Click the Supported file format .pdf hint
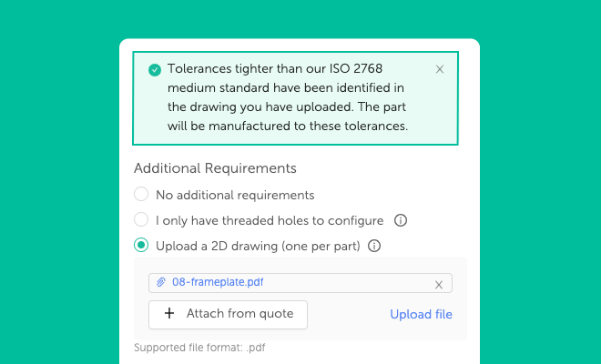Screen dimensions: 601x364 [x=199, y=348]
